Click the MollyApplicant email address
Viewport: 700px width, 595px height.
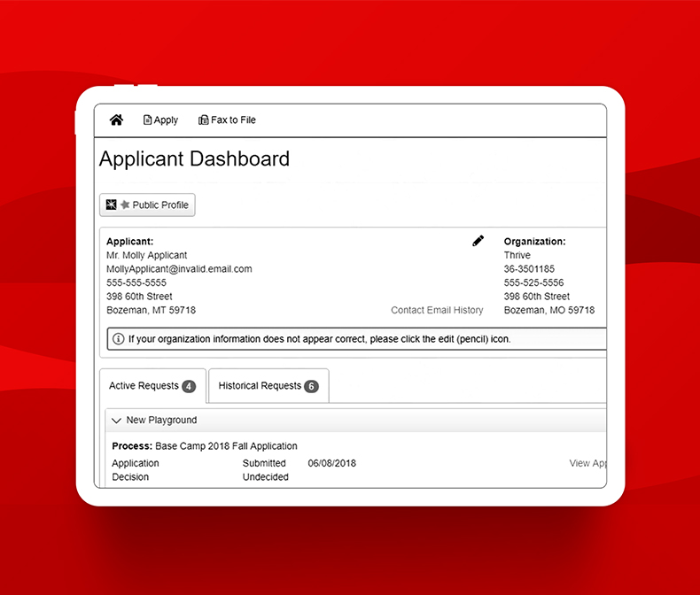(x=179, y=269)
